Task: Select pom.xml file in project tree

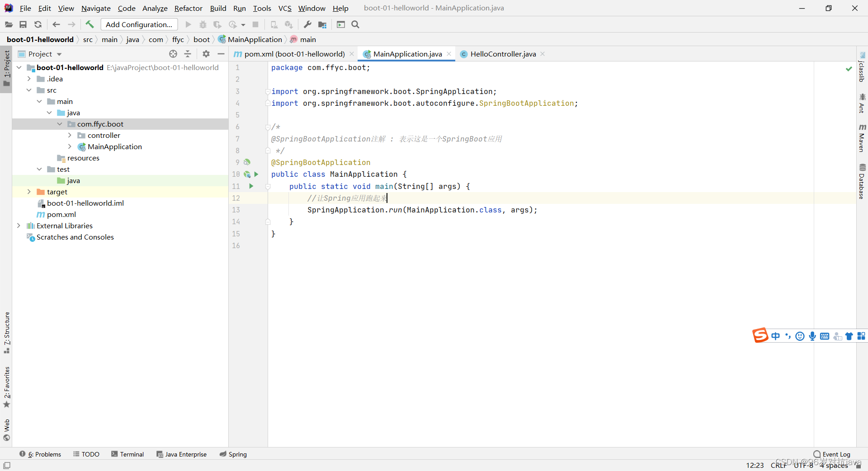Action: [61, 214]
